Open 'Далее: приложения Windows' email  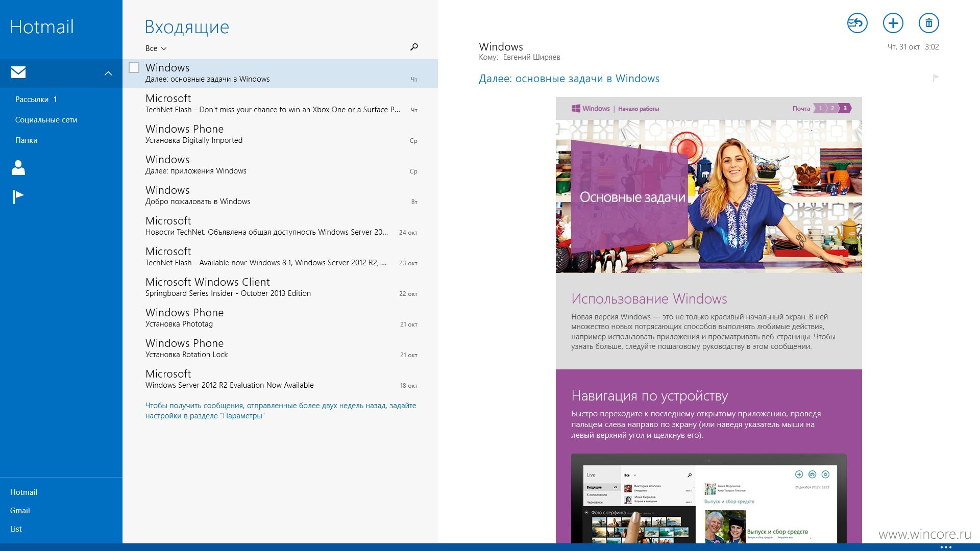point(280,165)
